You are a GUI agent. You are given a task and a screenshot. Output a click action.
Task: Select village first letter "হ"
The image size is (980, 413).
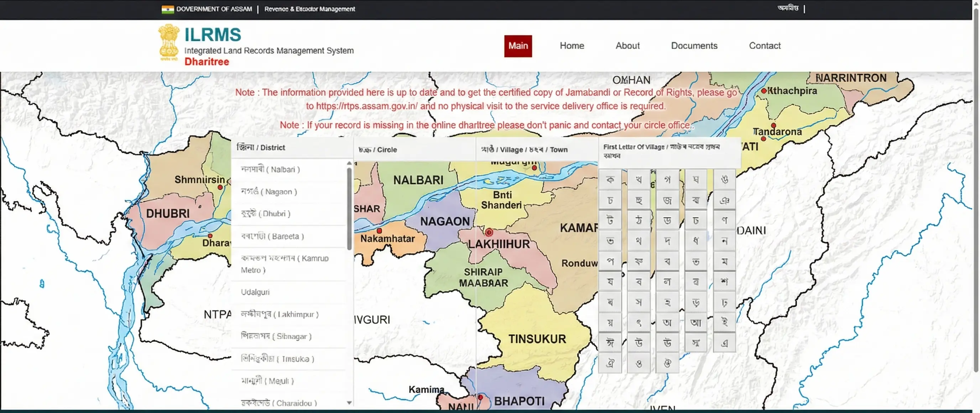[667, 302]
